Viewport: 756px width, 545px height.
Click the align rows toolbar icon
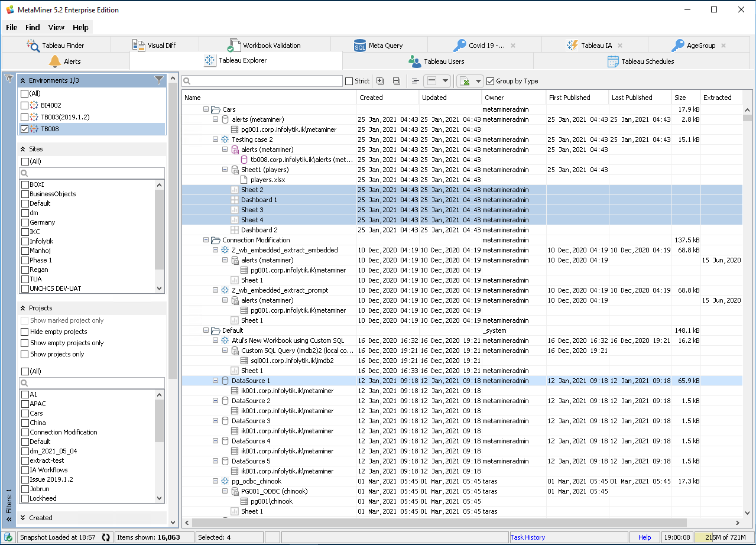[416, 81]
